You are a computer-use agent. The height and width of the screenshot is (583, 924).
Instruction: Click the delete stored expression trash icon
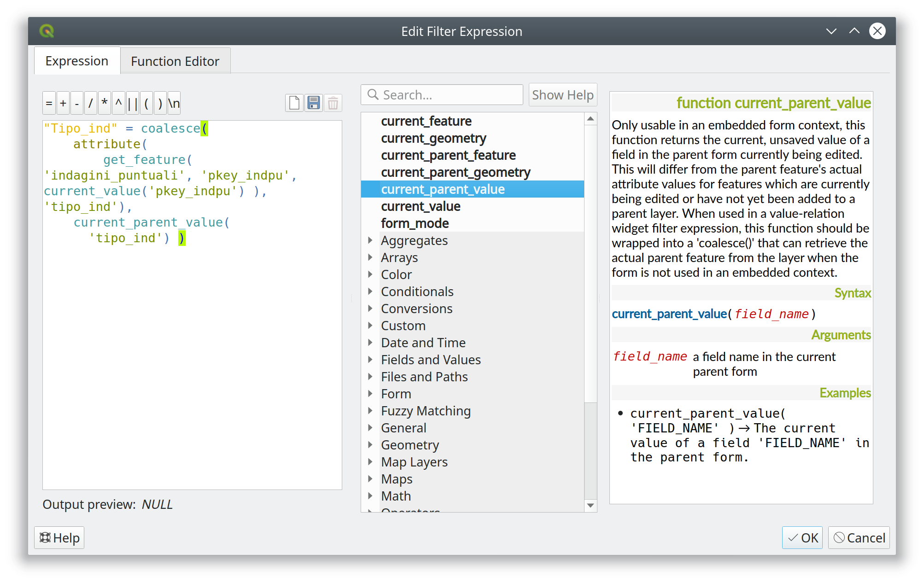(333, 103)
